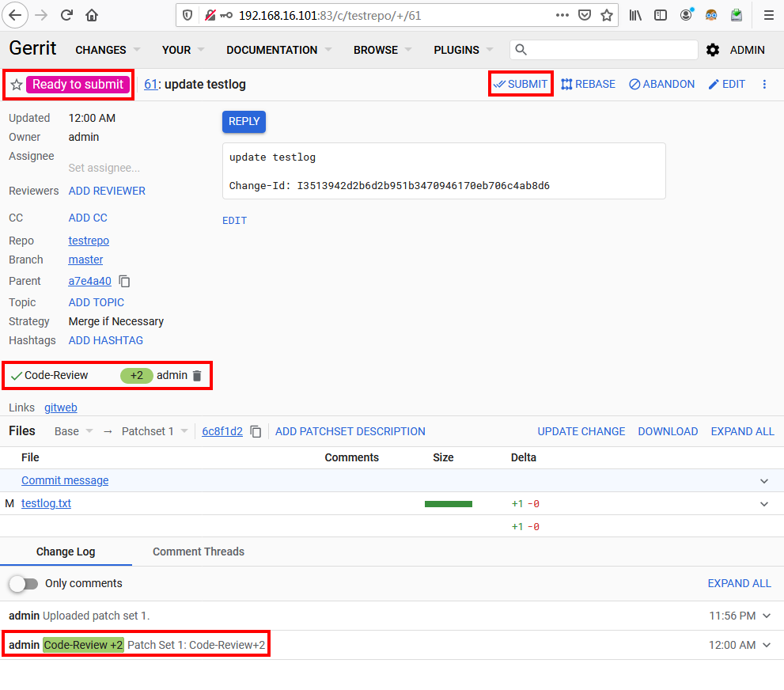Click the tracking protection shield icon
Image resolution: width=784 pixels, height=690 pixels.
click(187, 16)
